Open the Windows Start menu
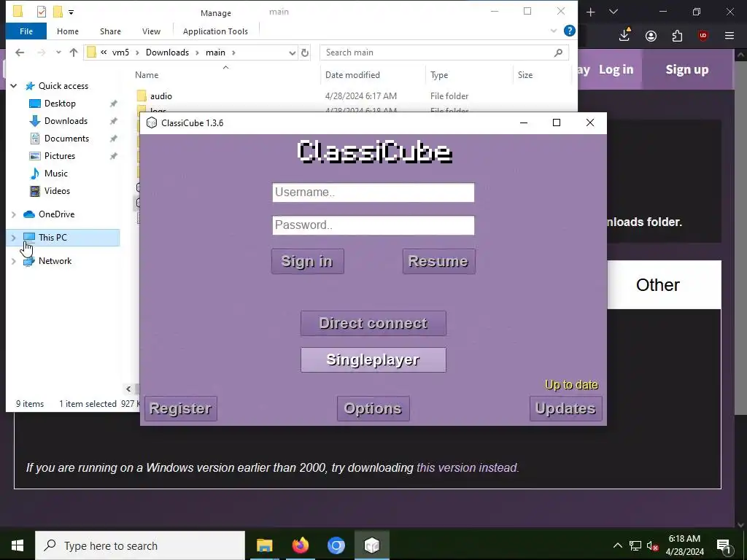The height and width of the screenshot is (560, 747). coord(18,545)
